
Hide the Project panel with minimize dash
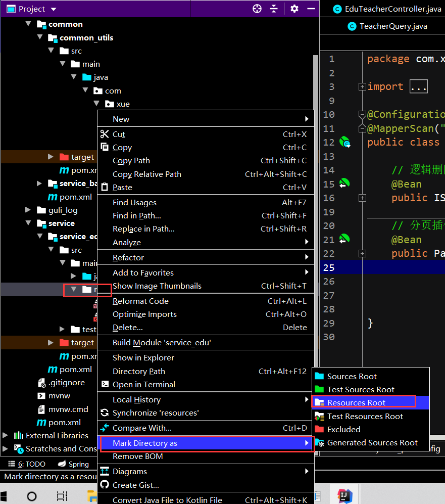(311, 9)
